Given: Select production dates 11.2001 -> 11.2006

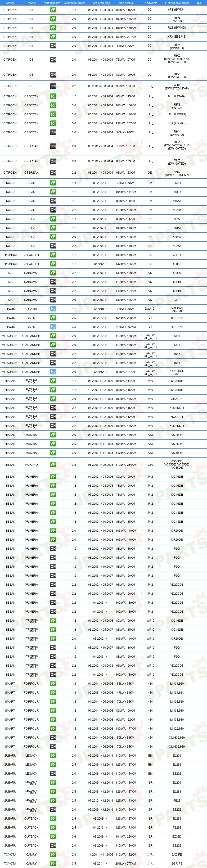Looking at the screenshot, I should (x=101, y=855).
